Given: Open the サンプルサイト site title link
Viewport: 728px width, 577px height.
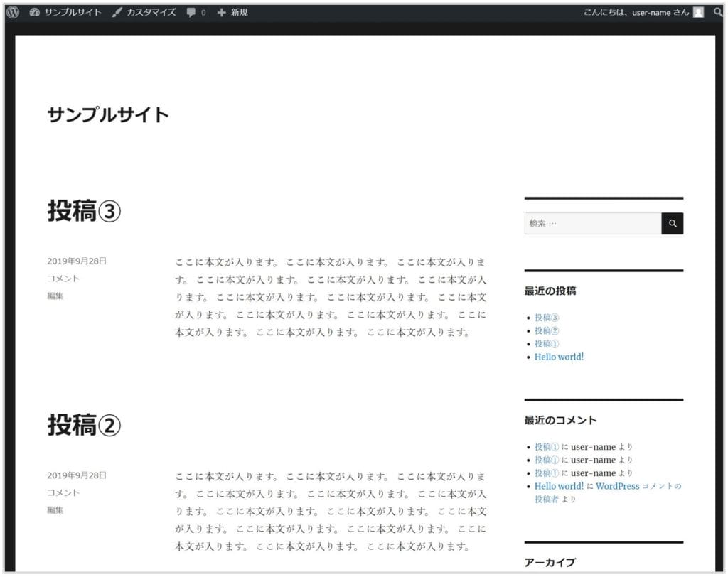Looking at the screenshot, I should tap(108, 114).
